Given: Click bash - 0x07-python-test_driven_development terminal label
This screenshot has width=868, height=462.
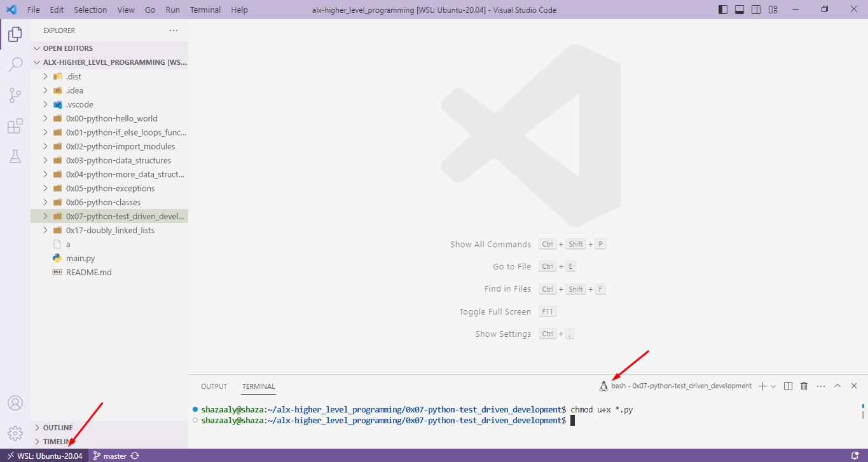Looking at the screenshot, I should pos(682,386).
